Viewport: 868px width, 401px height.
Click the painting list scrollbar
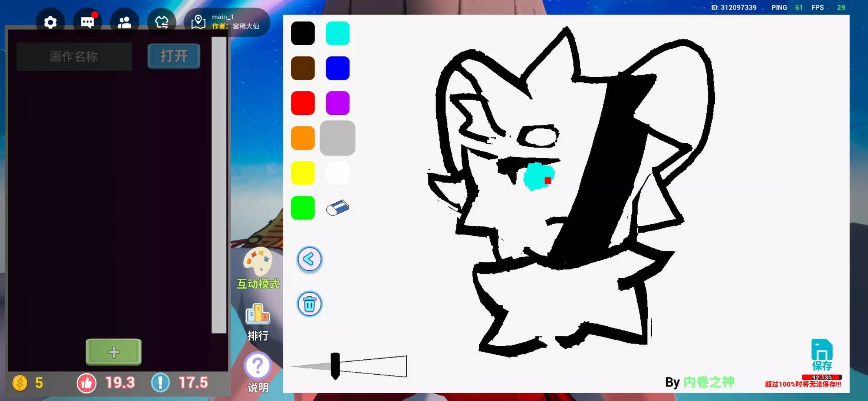coord(219,185)
